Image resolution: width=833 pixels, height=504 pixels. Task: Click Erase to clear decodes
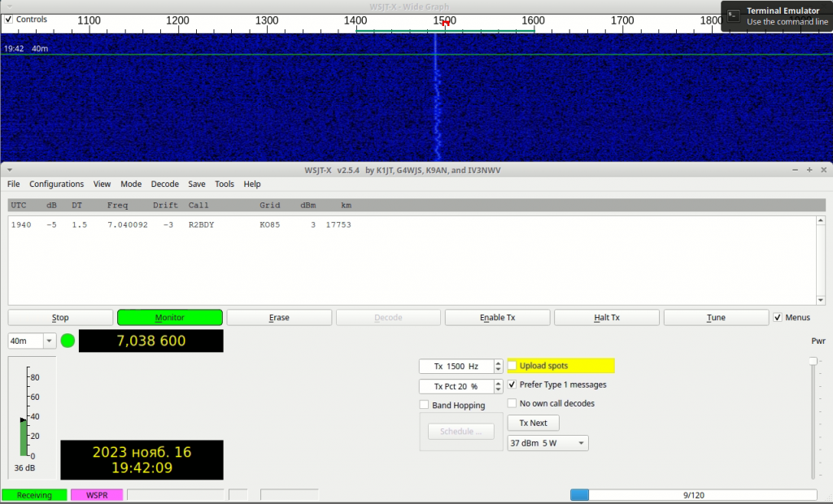[x=280, y=318]
